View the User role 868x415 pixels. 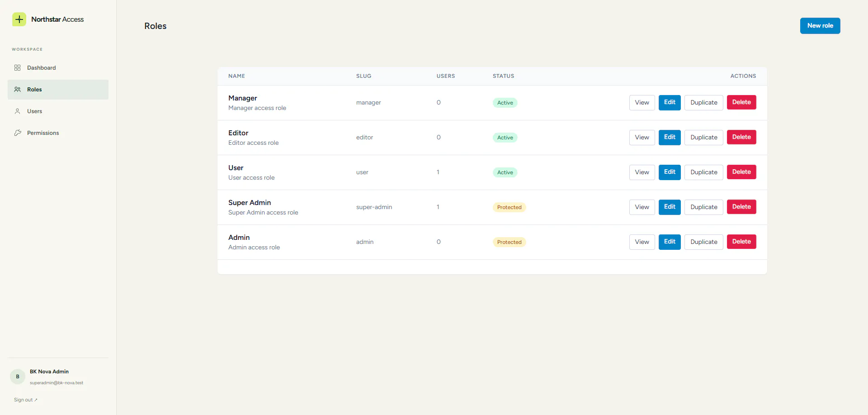coord(642,172)
